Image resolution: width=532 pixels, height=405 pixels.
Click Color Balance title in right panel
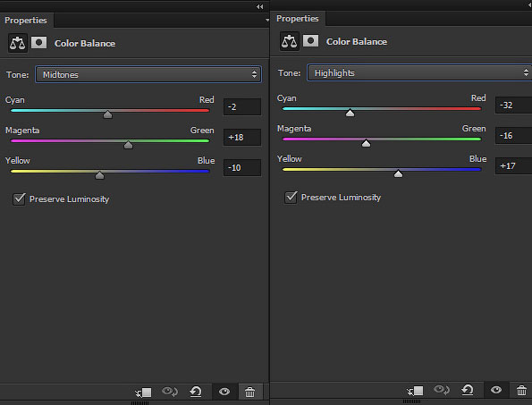pyautogui.click(x=357, y=42)
